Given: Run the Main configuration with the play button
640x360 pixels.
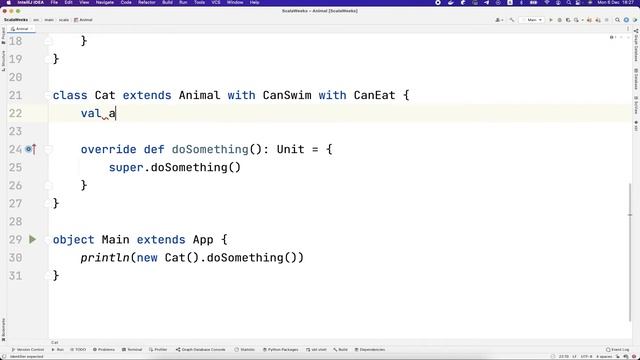Looking at the screenshot, I should pos(551,20).
